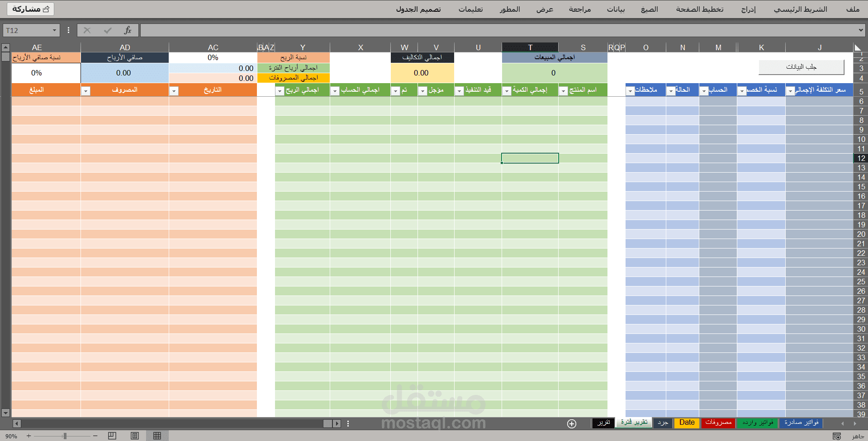Switch to the مصروفات sheet tab
Viewport: 868px width, 441px height.
[718, 423]
